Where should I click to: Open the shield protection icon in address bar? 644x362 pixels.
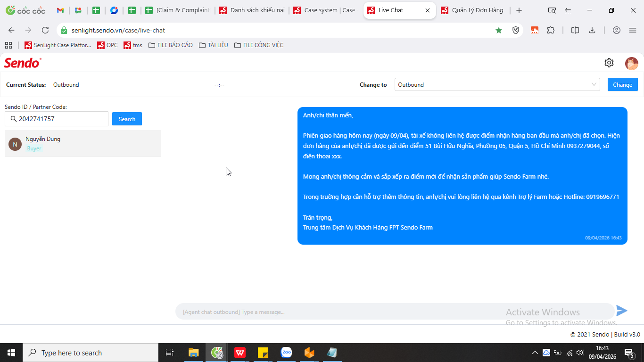(516, 30)
